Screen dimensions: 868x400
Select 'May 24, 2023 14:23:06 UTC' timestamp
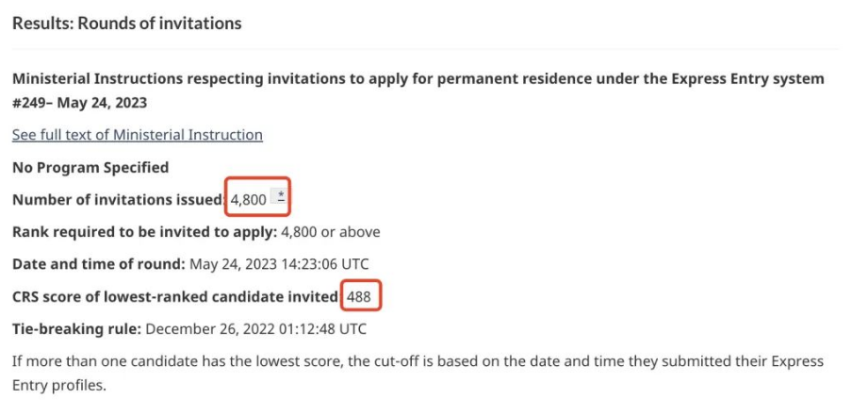pyautogui.click(x=279, y=264)
